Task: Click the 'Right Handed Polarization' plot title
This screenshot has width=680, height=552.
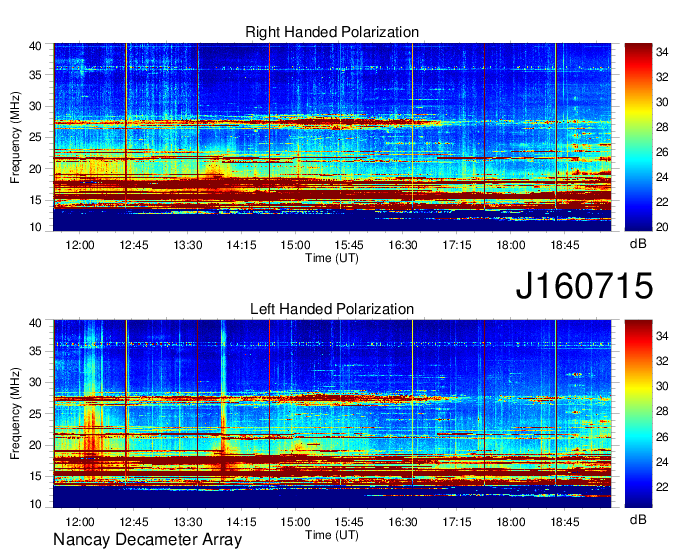Action: tap(332, 32)
